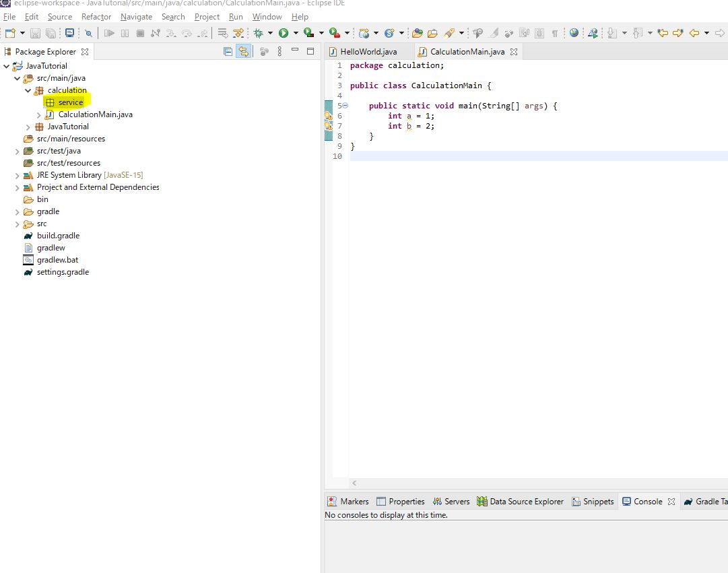
Task: Switch to the HelloWorld.java editor tab
Action: click(x=368, y=52)
